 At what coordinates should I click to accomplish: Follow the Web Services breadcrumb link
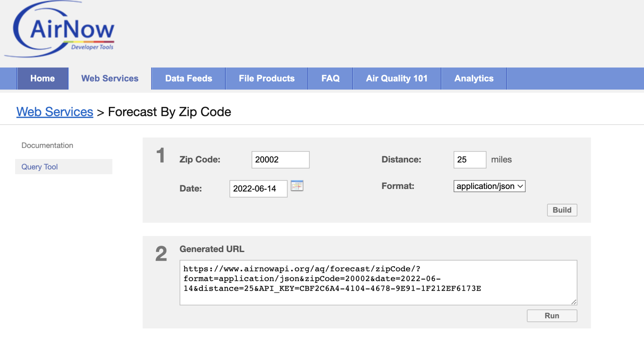click(55, 112)
